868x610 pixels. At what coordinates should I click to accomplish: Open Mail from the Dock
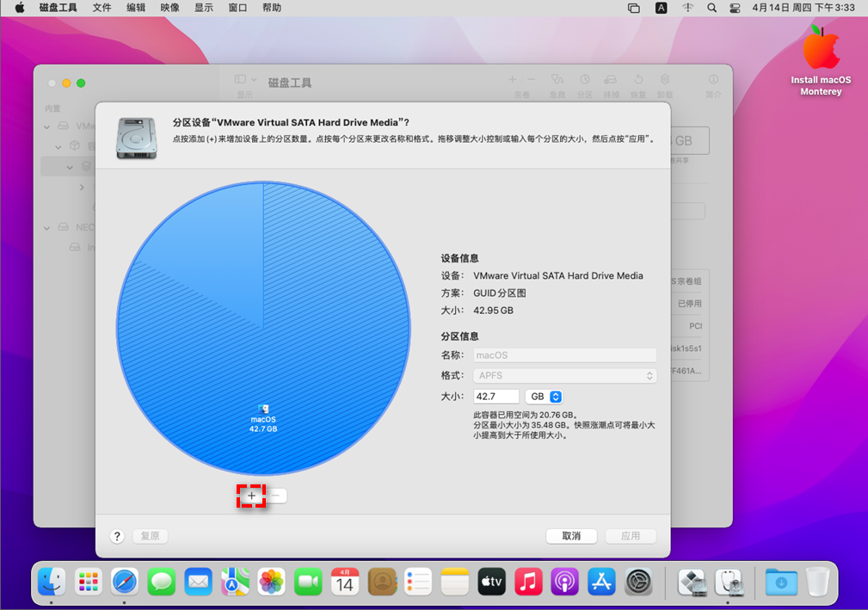tap(198, 582)
